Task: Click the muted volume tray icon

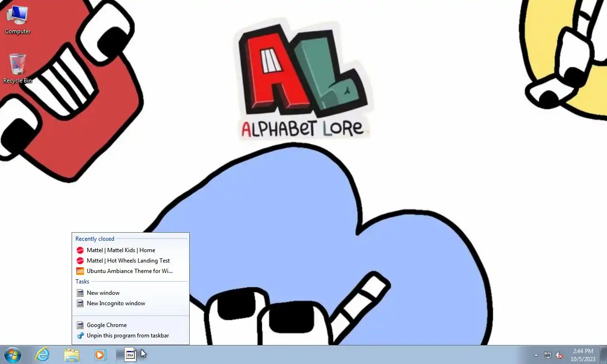Action: click(559, 355)
